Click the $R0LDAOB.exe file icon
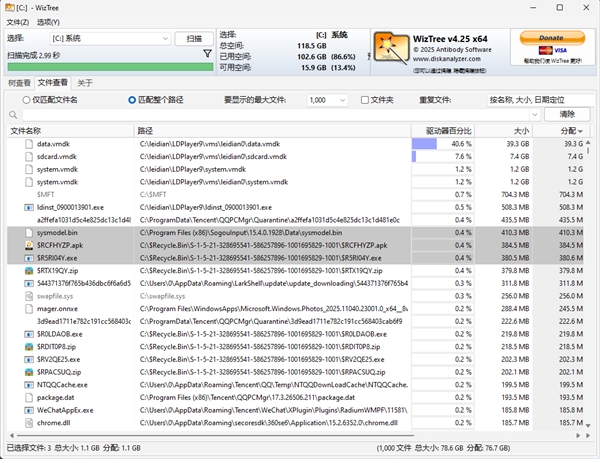The height and width of the screenshot is (463, 600). tap(29, 334)
